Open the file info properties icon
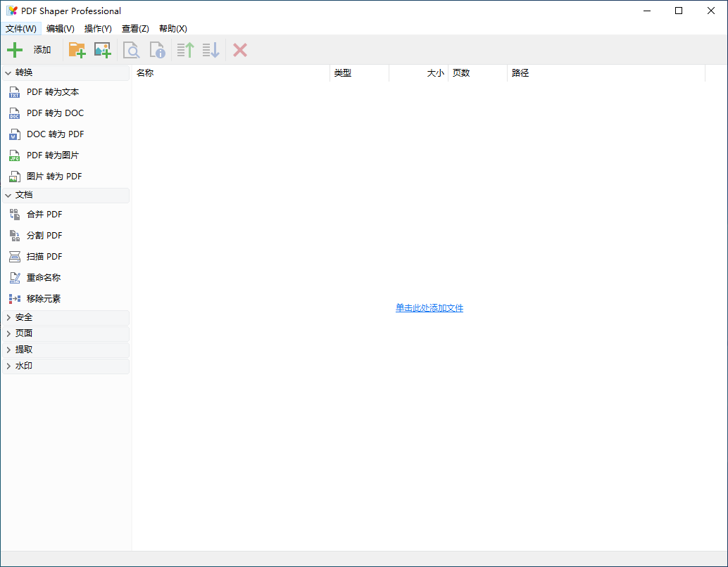The height and width of the screenshot is (567, 728). (158, 50)
